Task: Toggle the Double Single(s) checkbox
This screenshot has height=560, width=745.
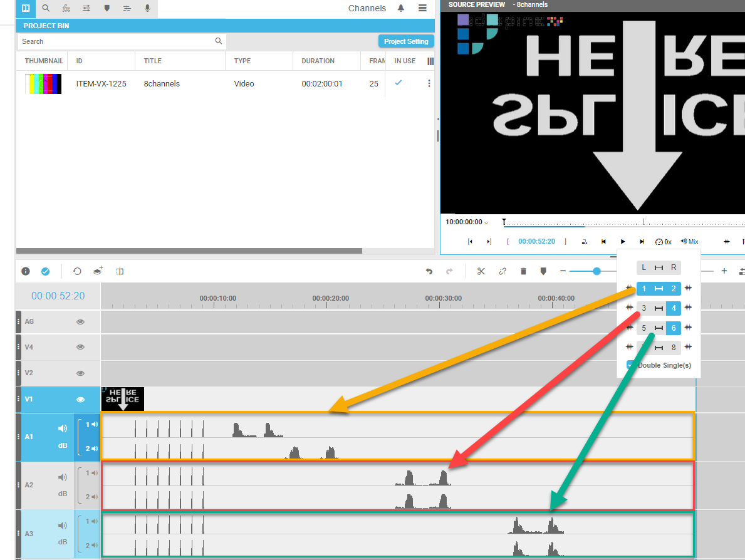Action: click(631, 365)
